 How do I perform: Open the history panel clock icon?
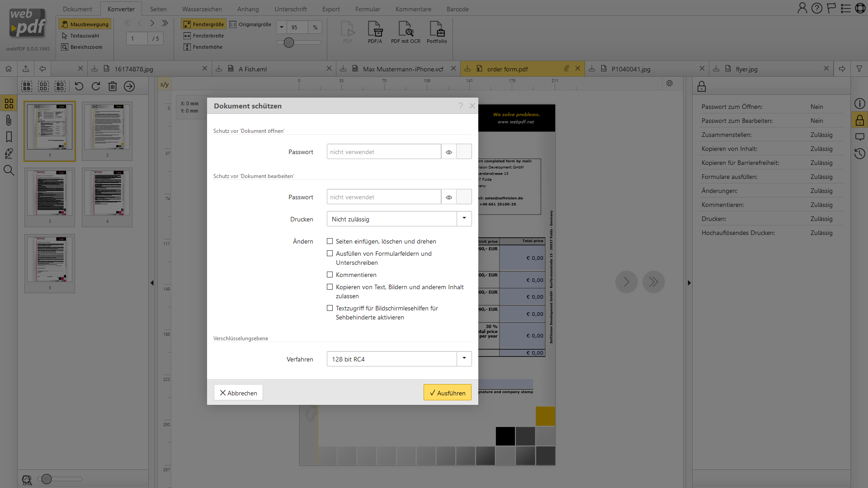click(860, 154)
